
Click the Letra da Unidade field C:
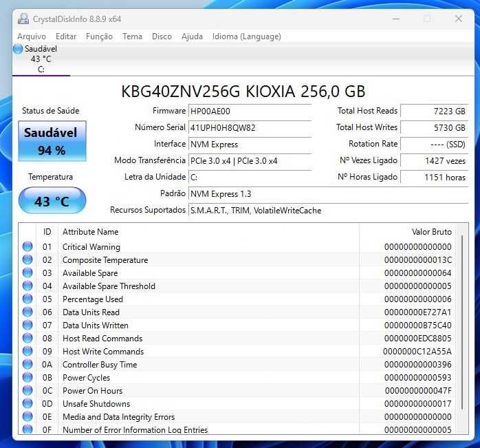(250, 178)
